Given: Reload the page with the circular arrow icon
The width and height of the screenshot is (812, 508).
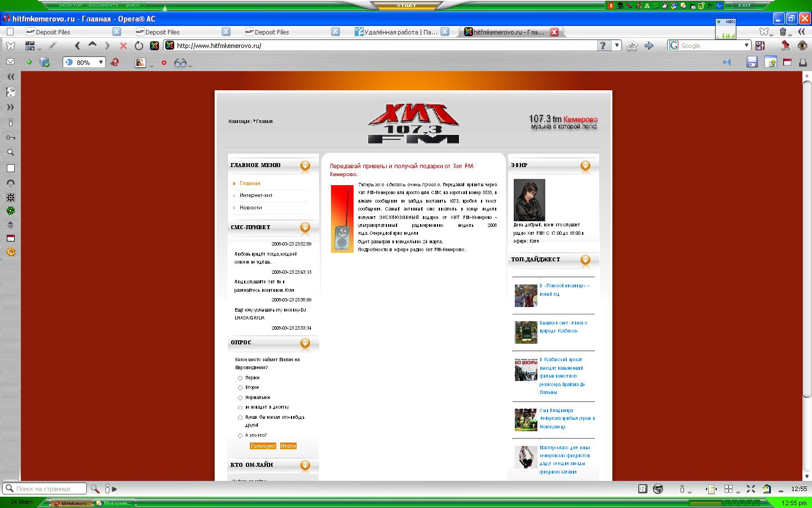Looking at the screenshot, I should coord(139,46).
